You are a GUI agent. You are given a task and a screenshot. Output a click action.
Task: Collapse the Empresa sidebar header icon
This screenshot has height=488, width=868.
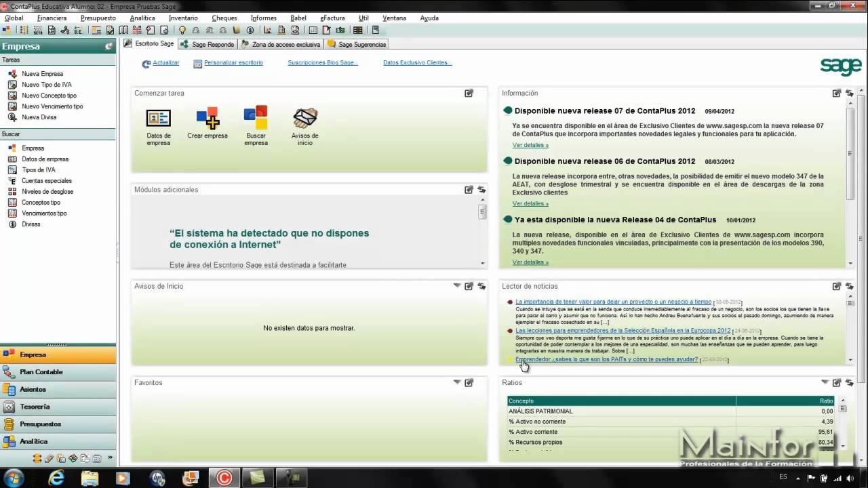pyautogui.click(x=108, y=46)
